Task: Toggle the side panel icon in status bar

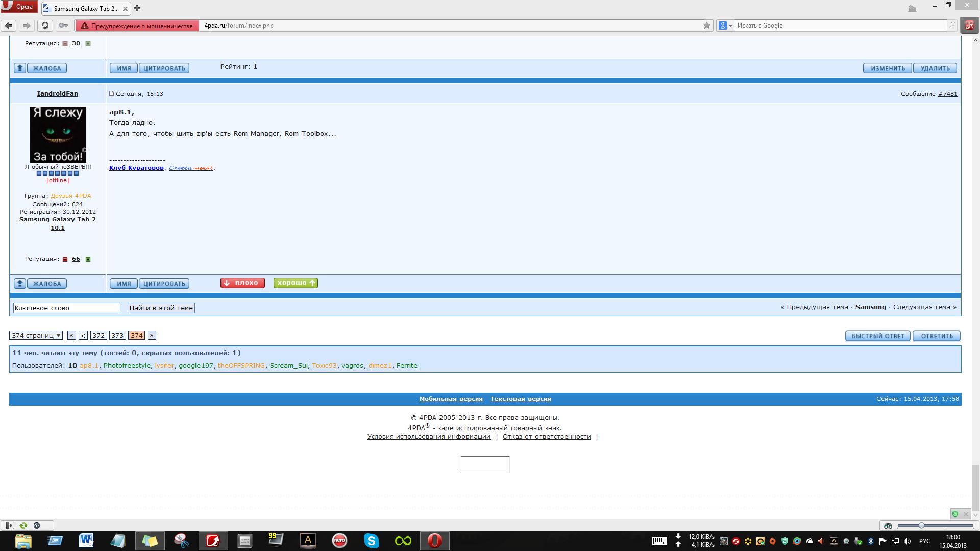Action: click(x=10, y=525)
